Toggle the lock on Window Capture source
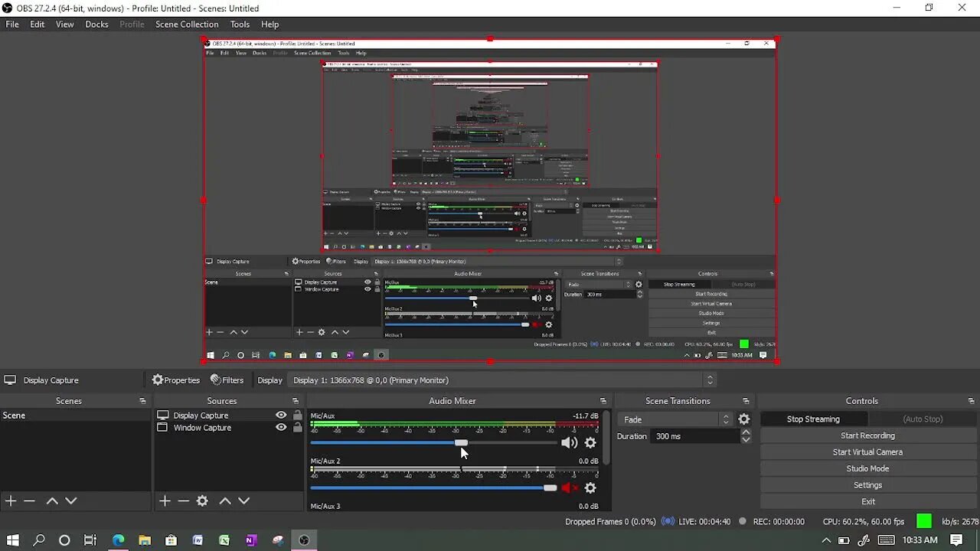Viewport: 980px width, 551px height. click(297, 428)
